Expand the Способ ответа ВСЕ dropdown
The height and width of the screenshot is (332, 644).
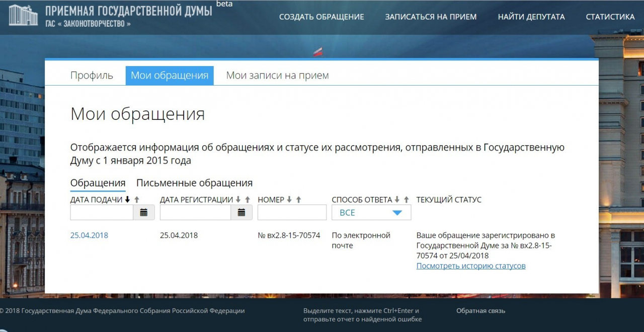371,213
